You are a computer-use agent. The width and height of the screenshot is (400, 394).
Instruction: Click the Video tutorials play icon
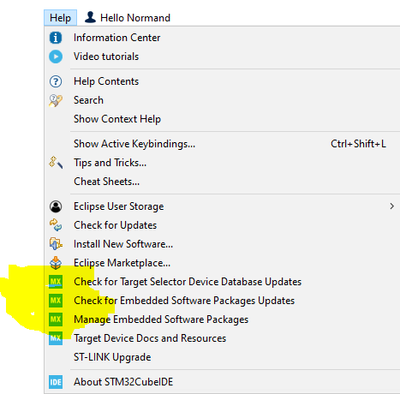click(56, 56)
